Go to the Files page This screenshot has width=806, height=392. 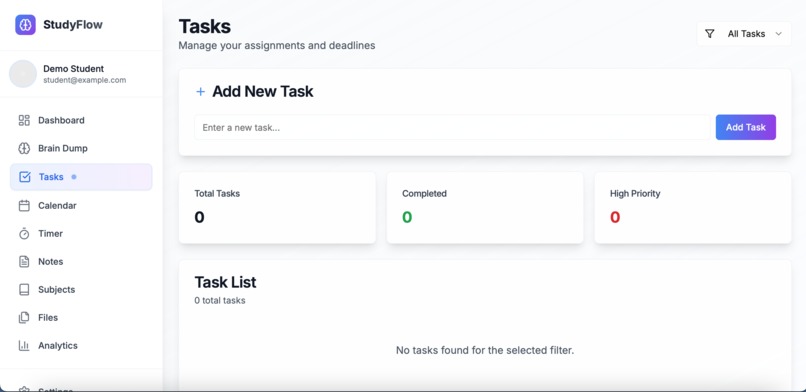(81, 318)
